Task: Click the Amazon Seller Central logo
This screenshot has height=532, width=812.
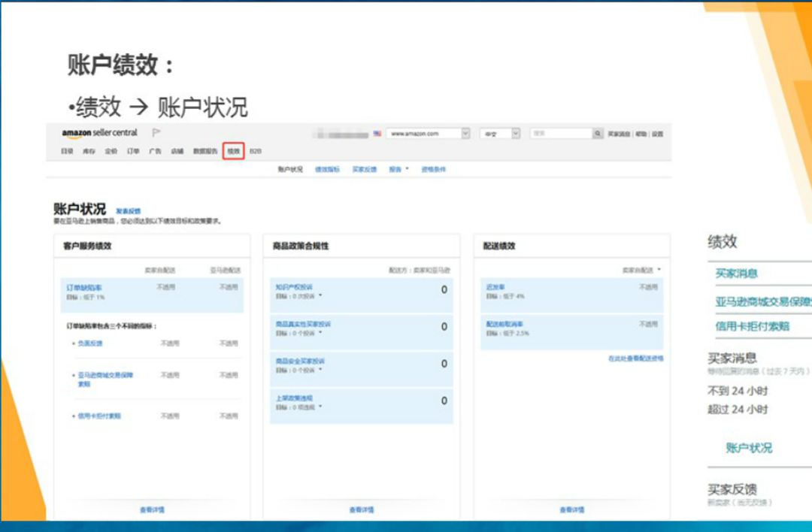Action: (x=99, y=133)
